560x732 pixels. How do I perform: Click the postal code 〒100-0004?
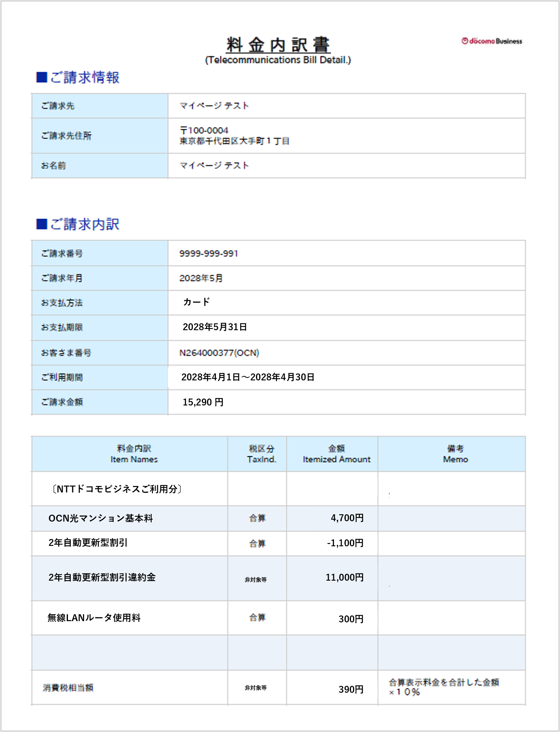[x=204, y=130]
